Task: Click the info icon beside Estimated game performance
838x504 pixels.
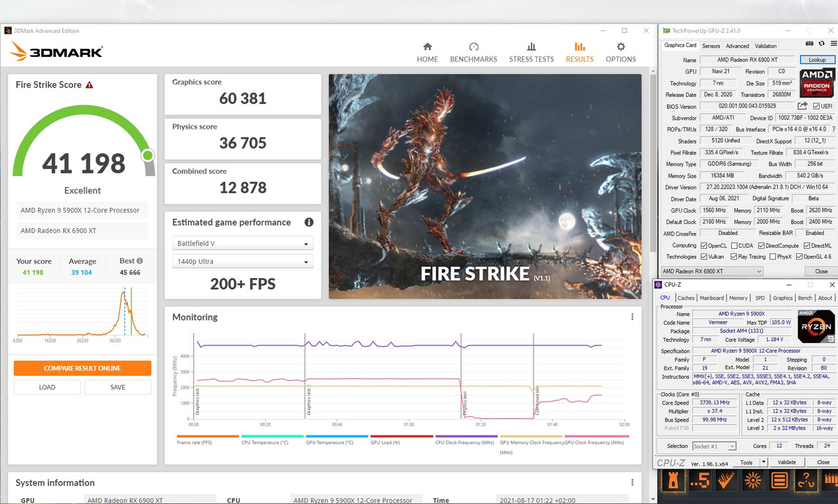Action: click(308, 223)
